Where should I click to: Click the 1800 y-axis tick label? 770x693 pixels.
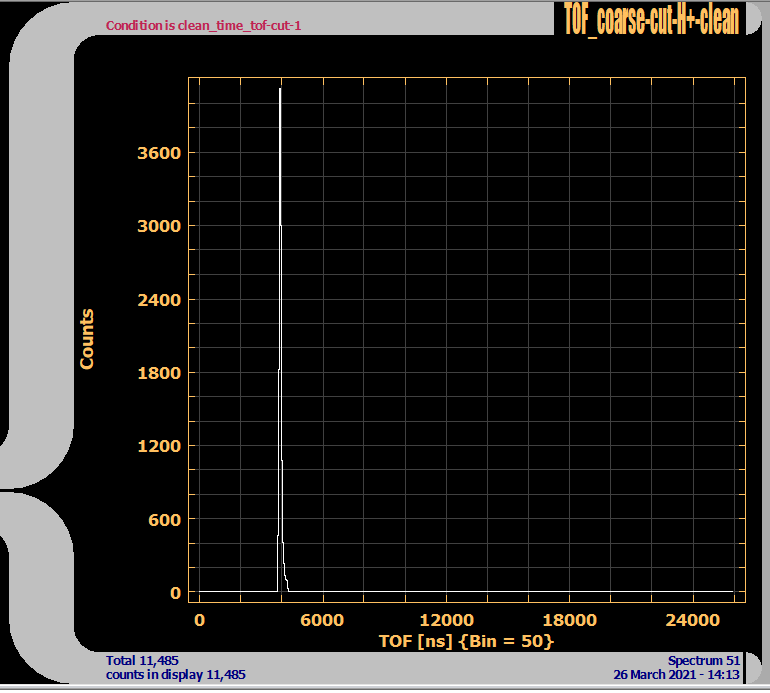tap(159, 373)
